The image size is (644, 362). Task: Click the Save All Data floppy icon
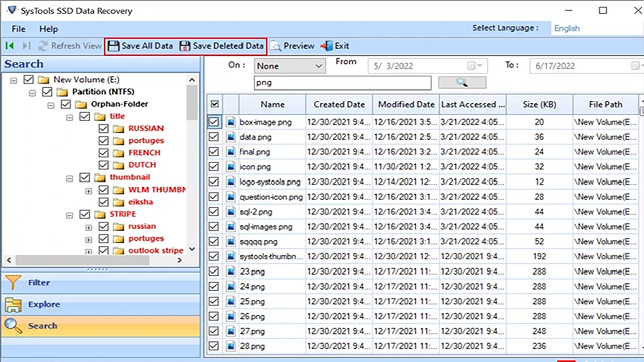(114, 46)
